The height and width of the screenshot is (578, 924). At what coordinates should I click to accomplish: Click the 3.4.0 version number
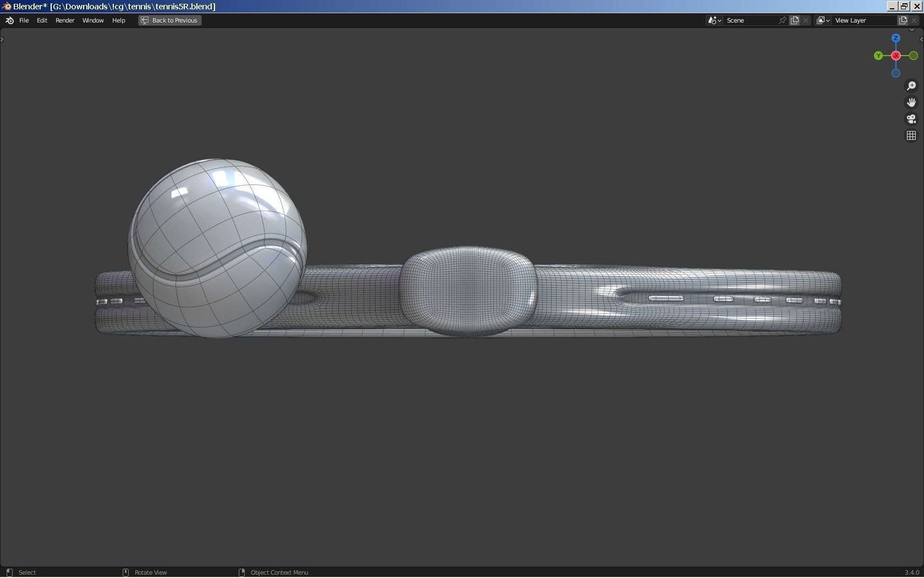(x=912, y=572)
